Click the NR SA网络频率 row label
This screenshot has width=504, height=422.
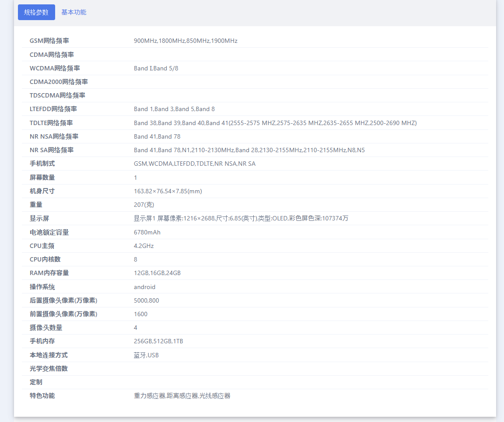pos(51,150)
